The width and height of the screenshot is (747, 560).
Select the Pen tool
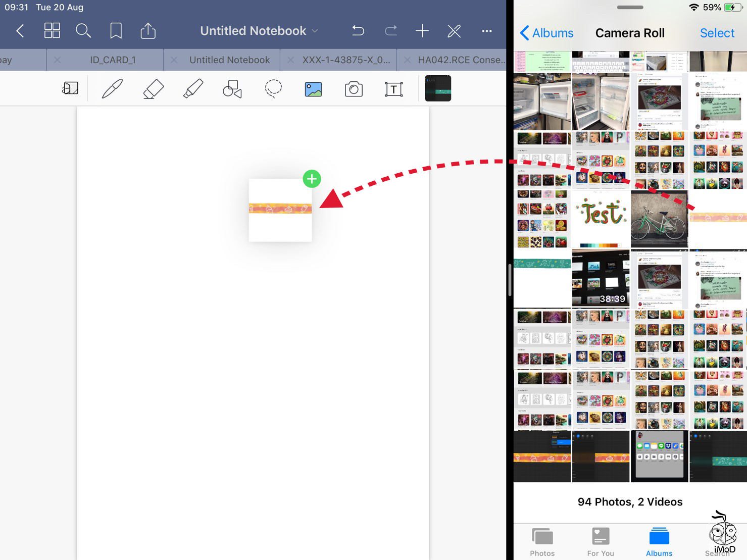[112, 88]
